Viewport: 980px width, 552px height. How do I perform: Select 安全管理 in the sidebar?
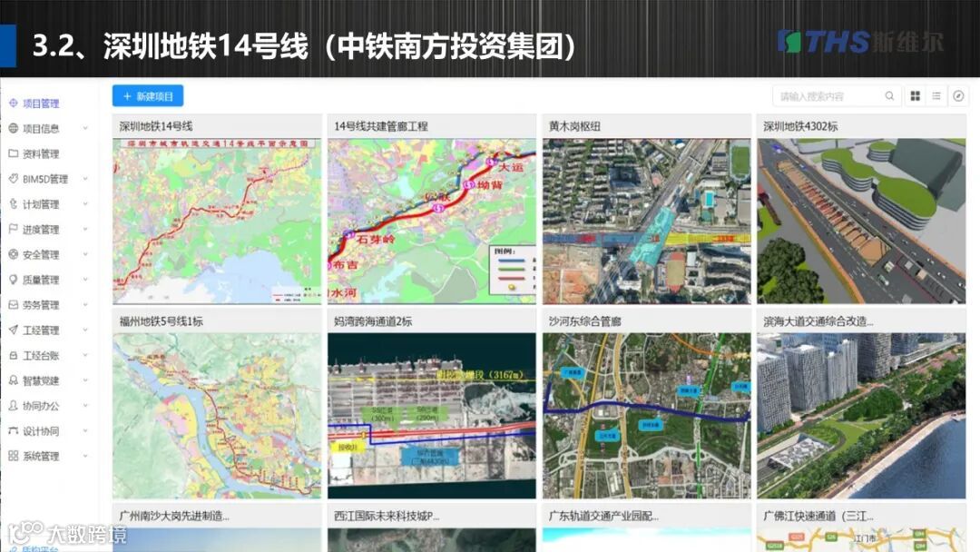[x=41, y=254]
